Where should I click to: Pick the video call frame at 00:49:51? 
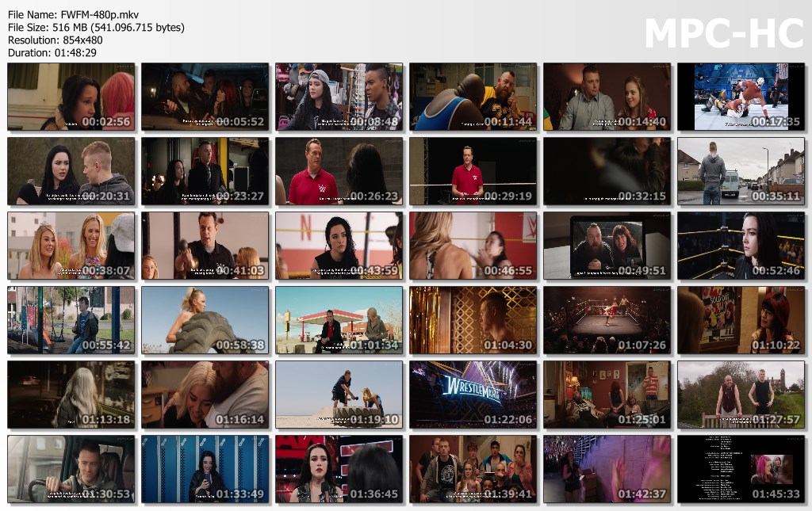pos(607,246)
